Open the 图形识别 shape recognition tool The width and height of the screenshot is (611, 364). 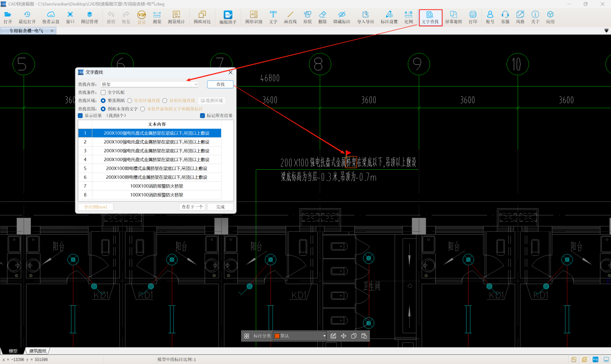[x=254, y=17]
